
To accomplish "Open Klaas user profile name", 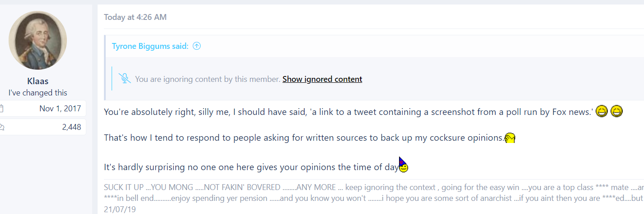I will (x=38, y=81).
